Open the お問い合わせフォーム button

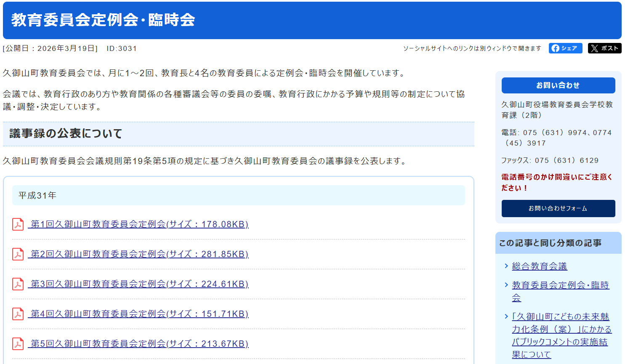[558, 208]
